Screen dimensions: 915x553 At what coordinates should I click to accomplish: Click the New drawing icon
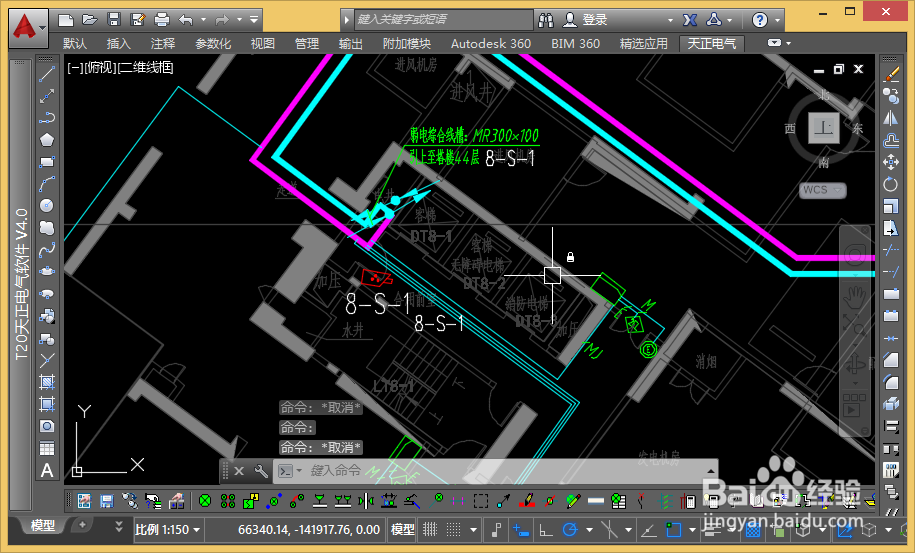[x=66, y=20]
